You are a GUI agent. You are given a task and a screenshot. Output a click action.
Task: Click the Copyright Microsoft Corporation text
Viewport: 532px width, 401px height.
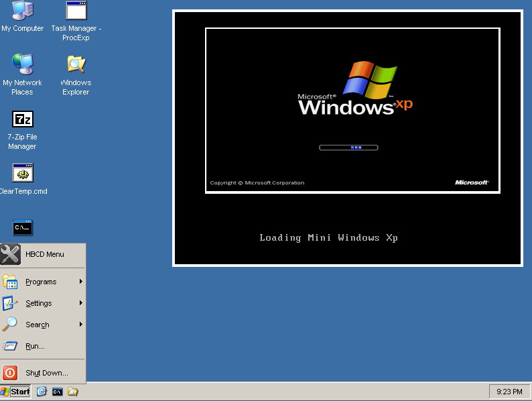(257, 182)
